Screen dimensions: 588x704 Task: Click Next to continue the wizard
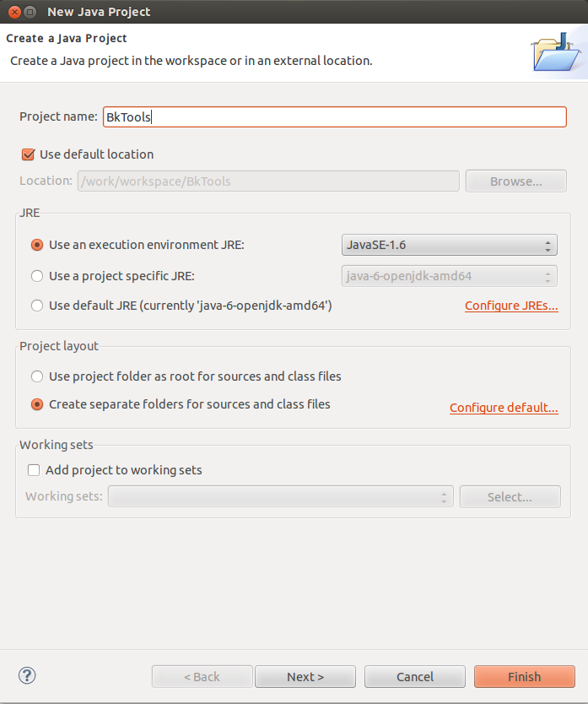[x=305, y=677]
